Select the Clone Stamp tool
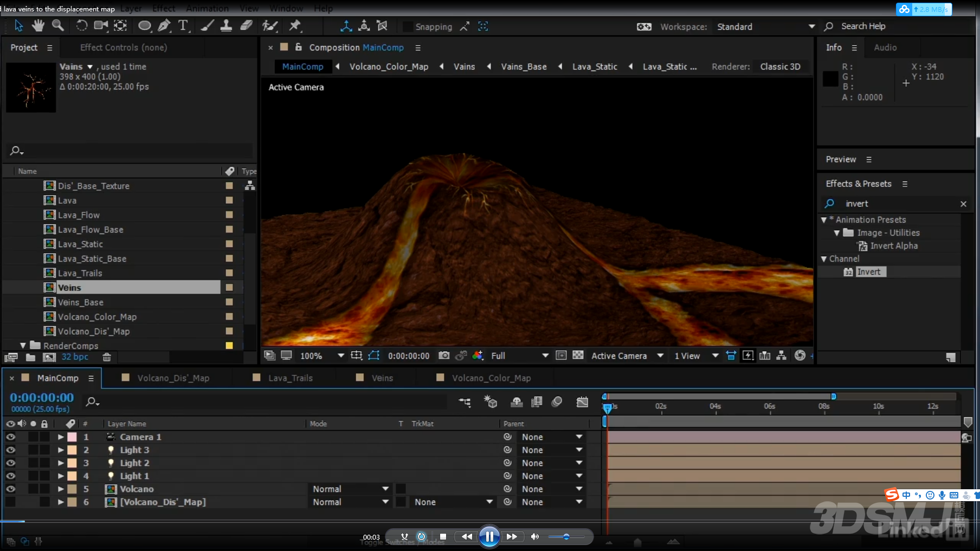Screen dimensions: 980x551 click(x=227, y=25)
